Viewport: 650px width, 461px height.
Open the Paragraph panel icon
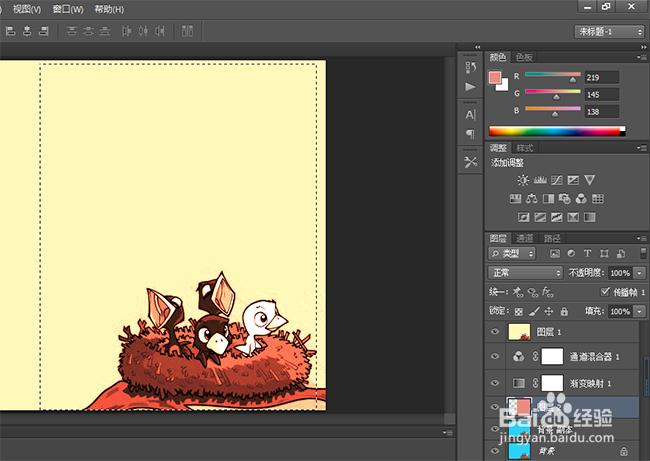point(470,134)
